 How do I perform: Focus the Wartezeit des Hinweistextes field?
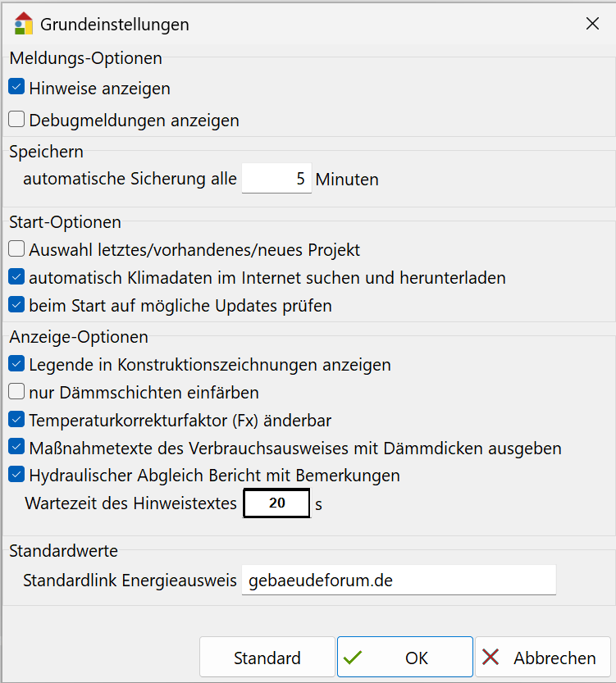click(276, 503)
